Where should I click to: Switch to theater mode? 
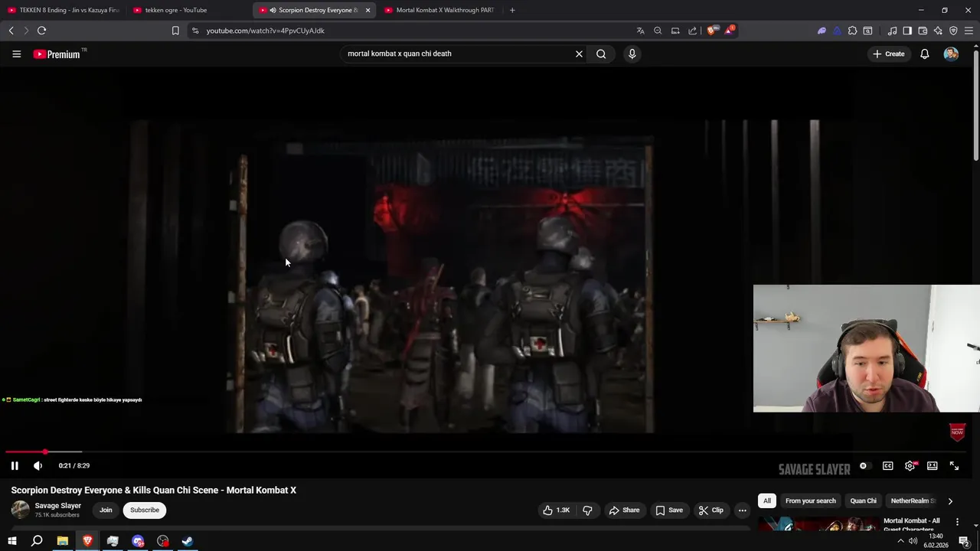tap(932, 466)
